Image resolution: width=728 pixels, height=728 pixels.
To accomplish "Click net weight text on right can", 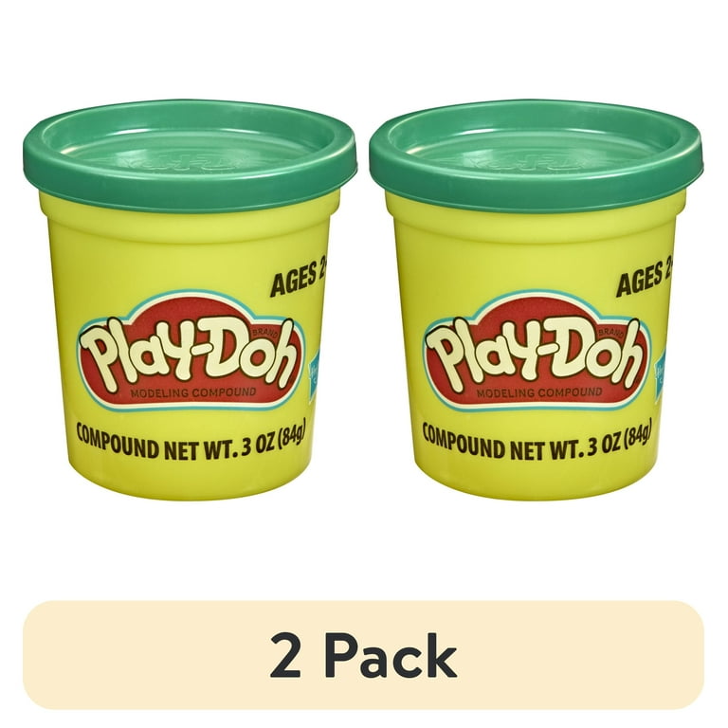I will coord(537,445).
